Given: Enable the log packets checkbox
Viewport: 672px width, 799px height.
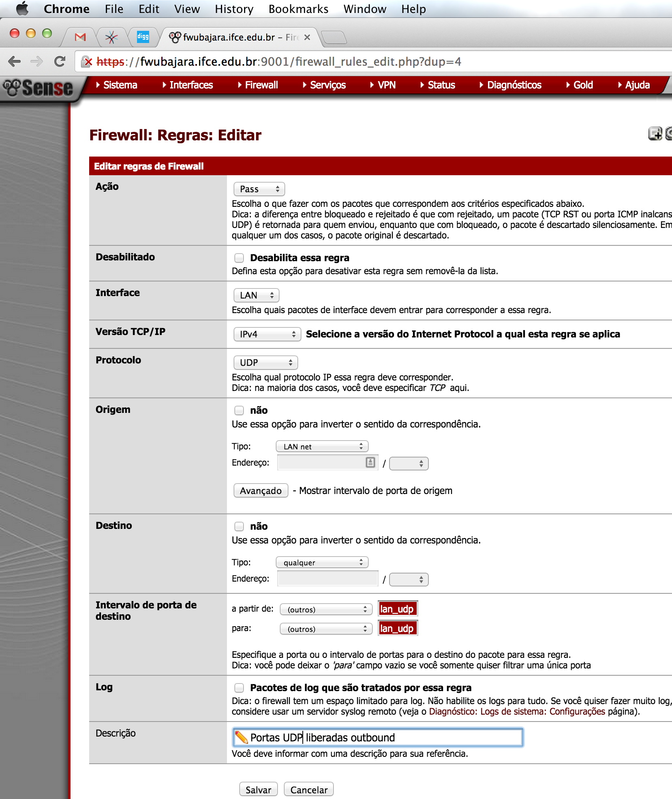Looking at the screenshot, I should (x=239, y=688).
